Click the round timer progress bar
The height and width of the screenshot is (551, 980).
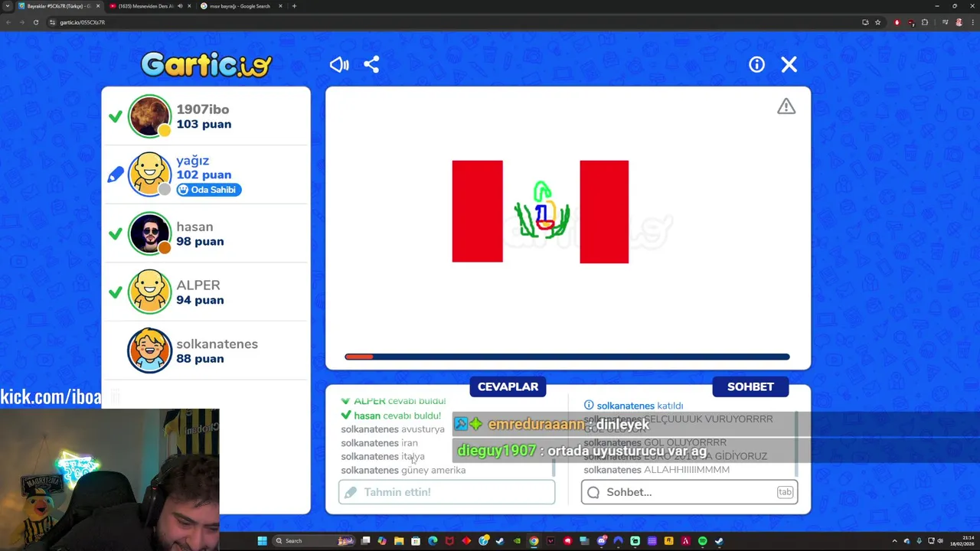point(567,357)
